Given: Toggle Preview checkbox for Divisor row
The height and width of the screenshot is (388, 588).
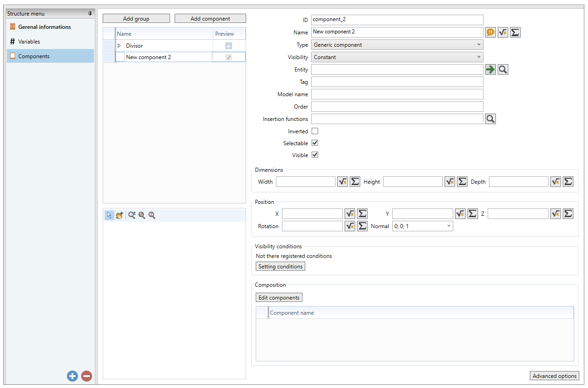Looking at the screenshot, I should [229, 46].
